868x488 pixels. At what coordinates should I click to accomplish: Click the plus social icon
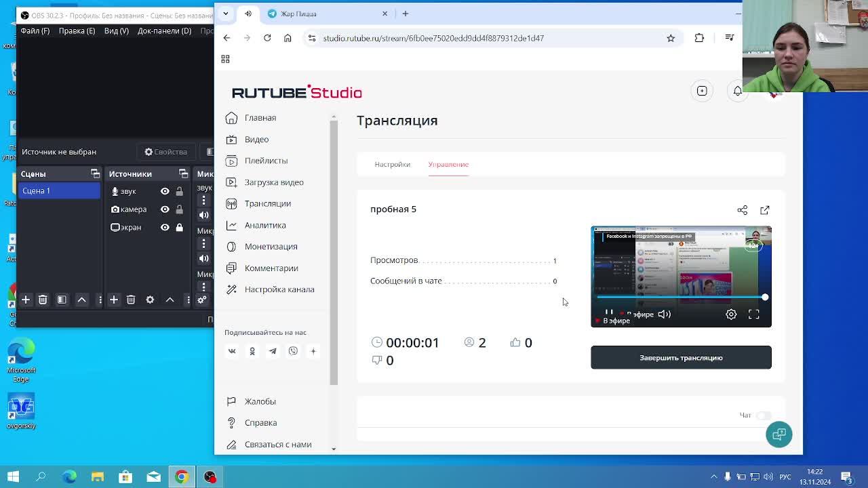click(313, 351)
